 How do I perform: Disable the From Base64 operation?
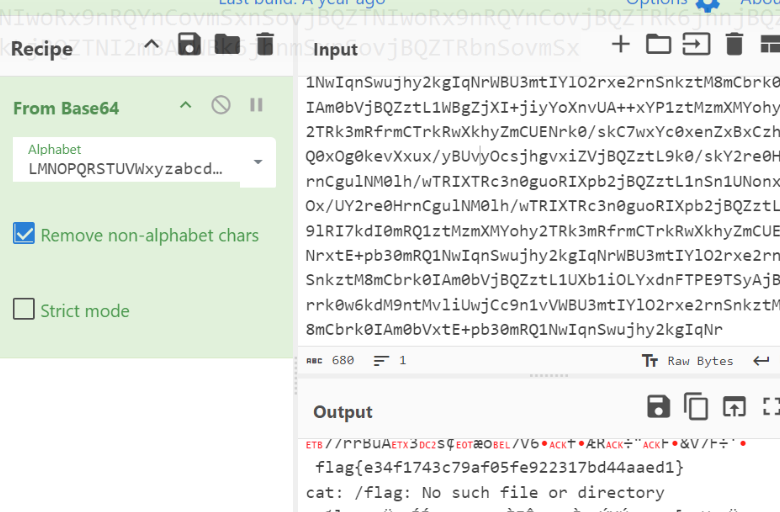(221, 105)
